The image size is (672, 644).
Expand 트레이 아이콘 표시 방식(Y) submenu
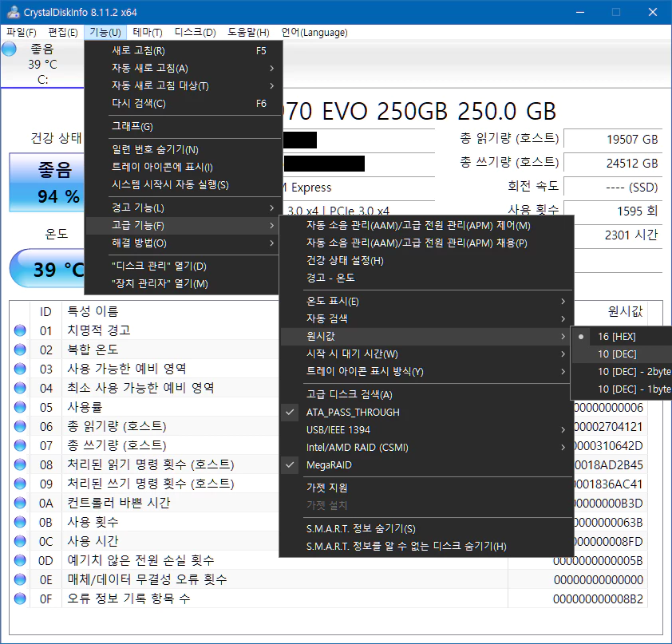[x=426, y=372]
